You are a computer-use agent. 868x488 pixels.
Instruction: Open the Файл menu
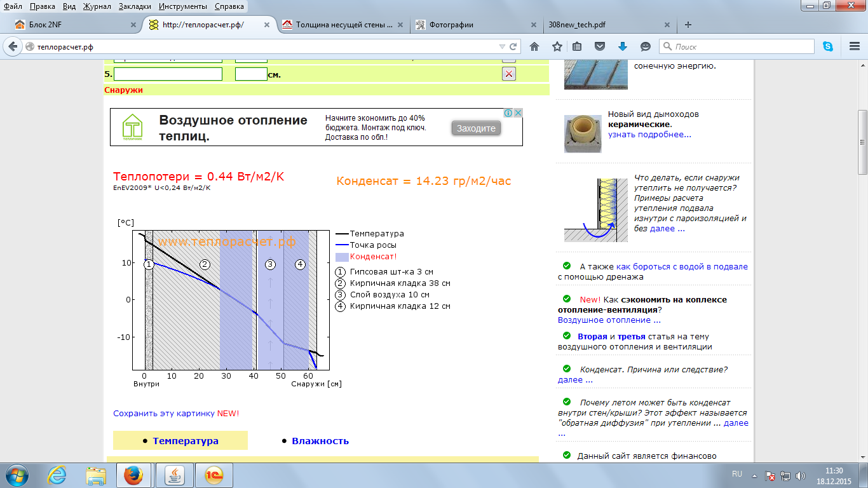[13, 6]
